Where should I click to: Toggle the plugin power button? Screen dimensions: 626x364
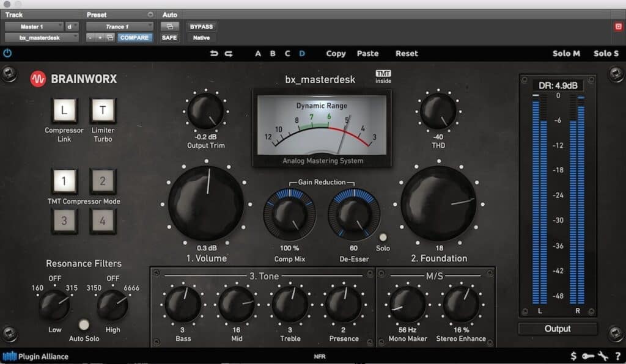tap(7, 53)
